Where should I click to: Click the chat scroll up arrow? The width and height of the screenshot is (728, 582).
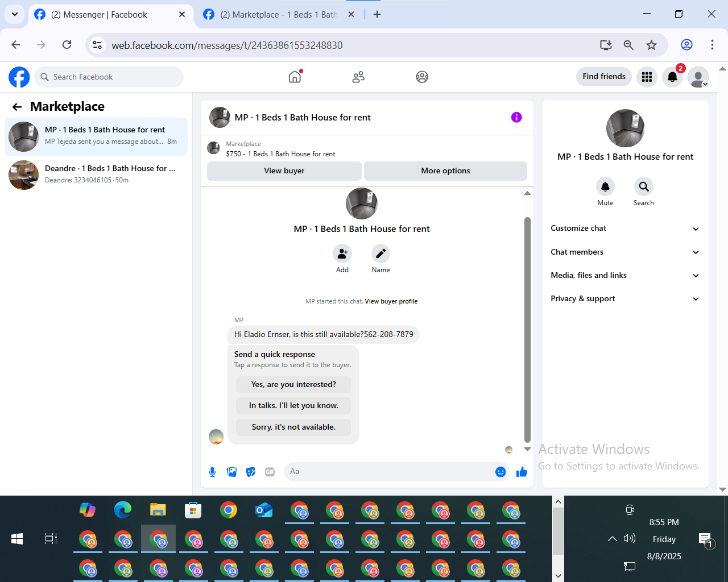[527, 194]
